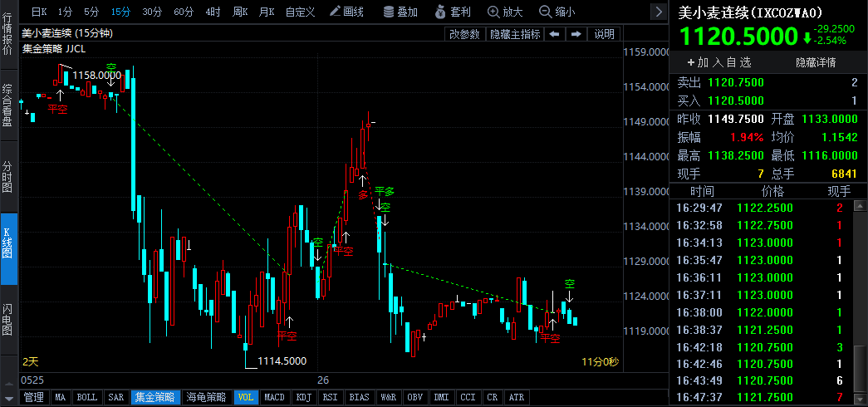This screenshot has height=407, width=868.
Task: Select 周K weekly chart
Action: tap(240, 11)
